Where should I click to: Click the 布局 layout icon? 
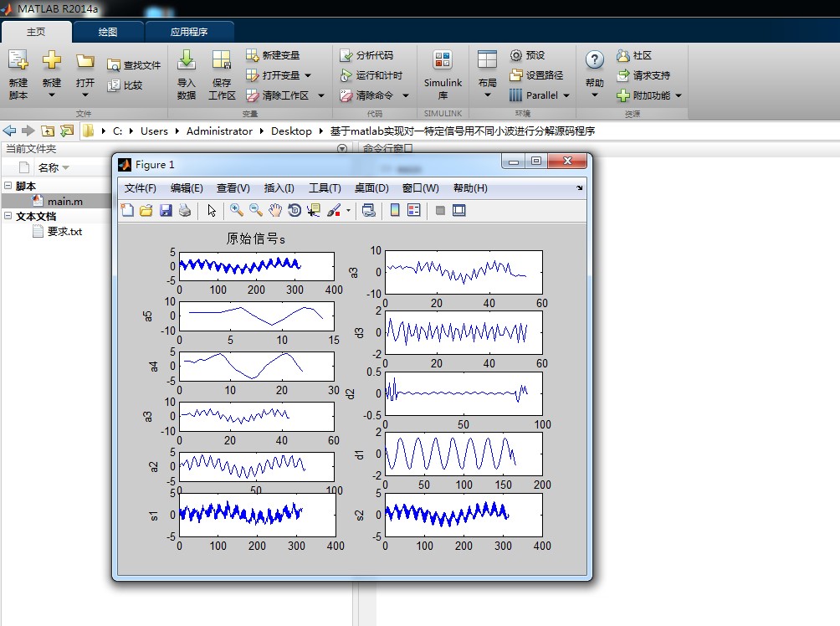click(487, 60)
